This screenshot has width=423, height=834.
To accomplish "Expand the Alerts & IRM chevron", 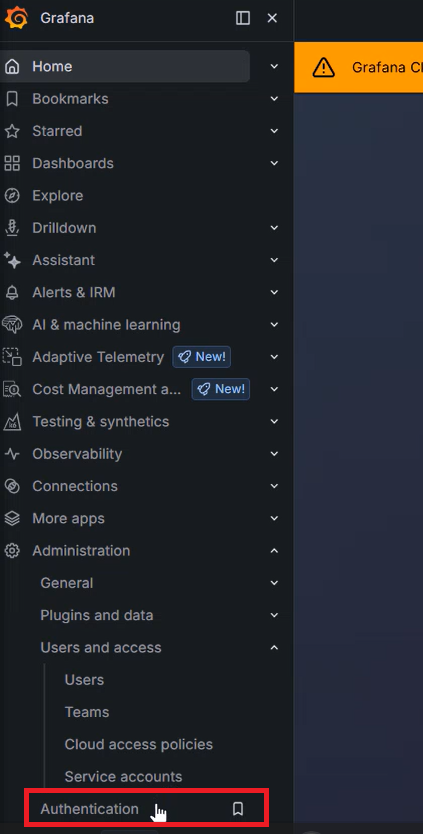I will (x=275, y=293).
